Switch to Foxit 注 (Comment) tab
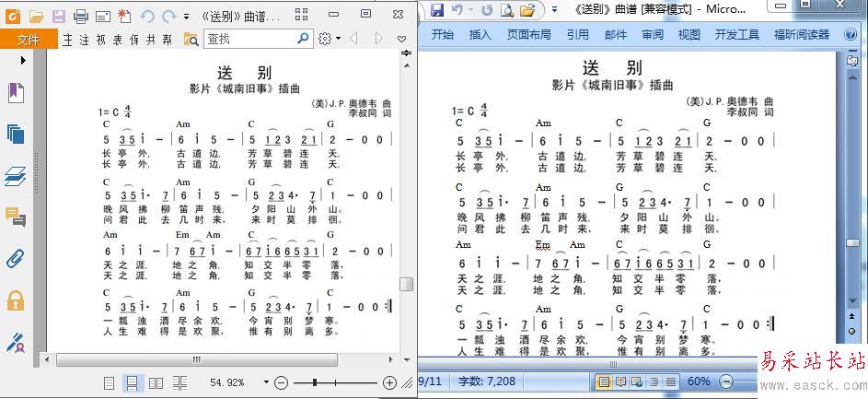Image resolution: width=868 pixels, height=399 pixels. coord(84,40)
